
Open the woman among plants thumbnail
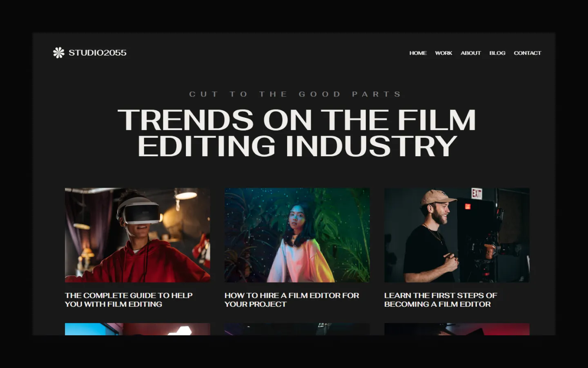pyautogui.click(x=297, y=235)
